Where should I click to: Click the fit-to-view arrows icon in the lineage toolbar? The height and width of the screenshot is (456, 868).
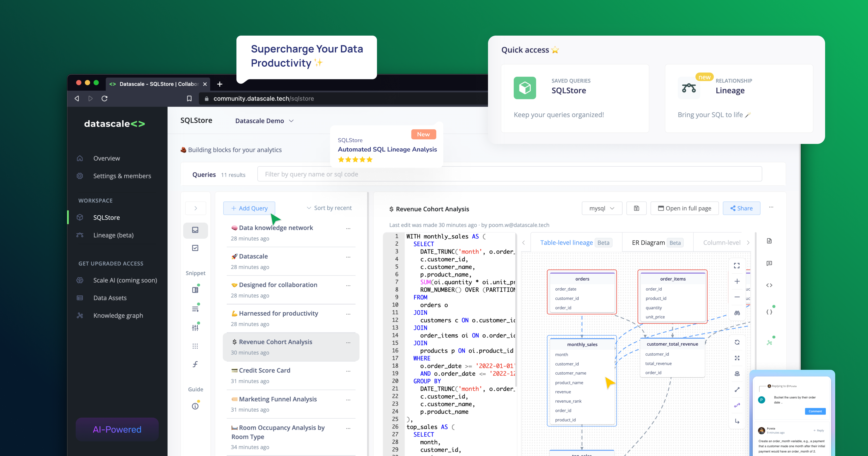737,358
